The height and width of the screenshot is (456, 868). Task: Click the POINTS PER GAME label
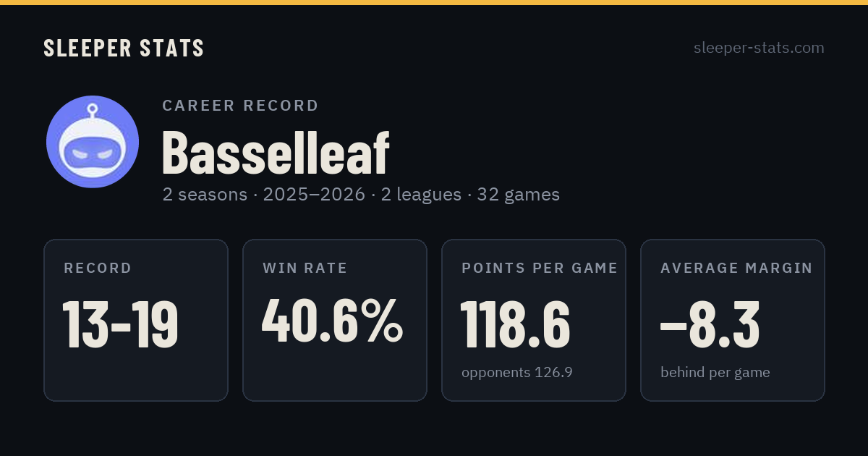point(540,268)
